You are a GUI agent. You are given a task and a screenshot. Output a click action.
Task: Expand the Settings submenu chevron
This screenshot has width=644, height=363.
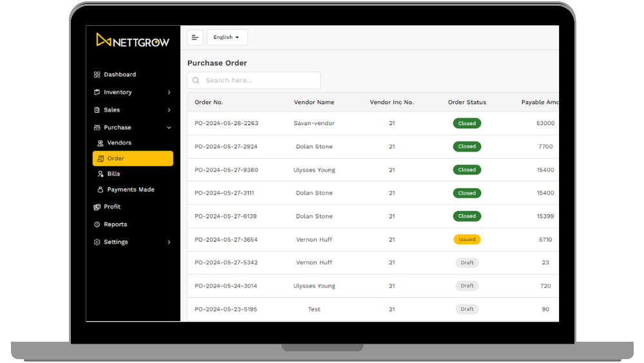pyautogui.click(x=169, y=242)
